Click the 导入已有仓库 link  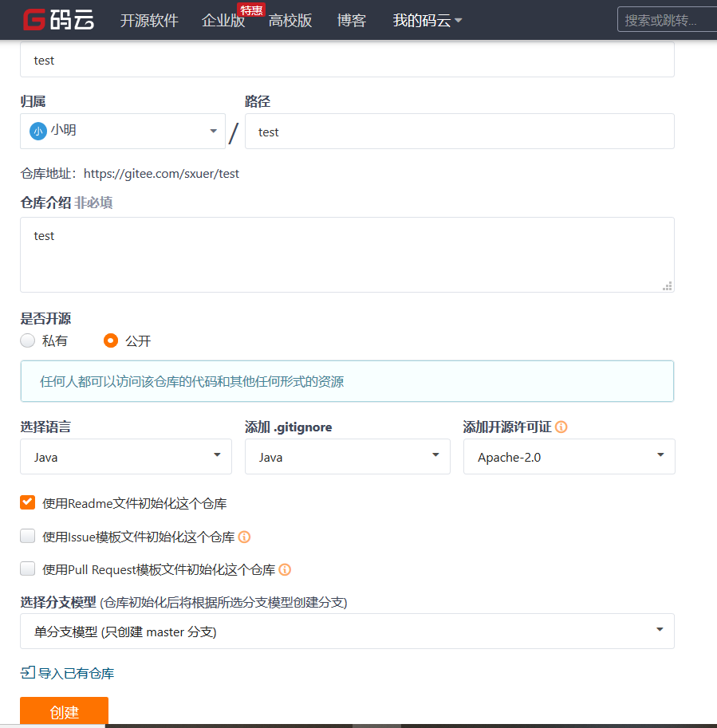[76, 673]
